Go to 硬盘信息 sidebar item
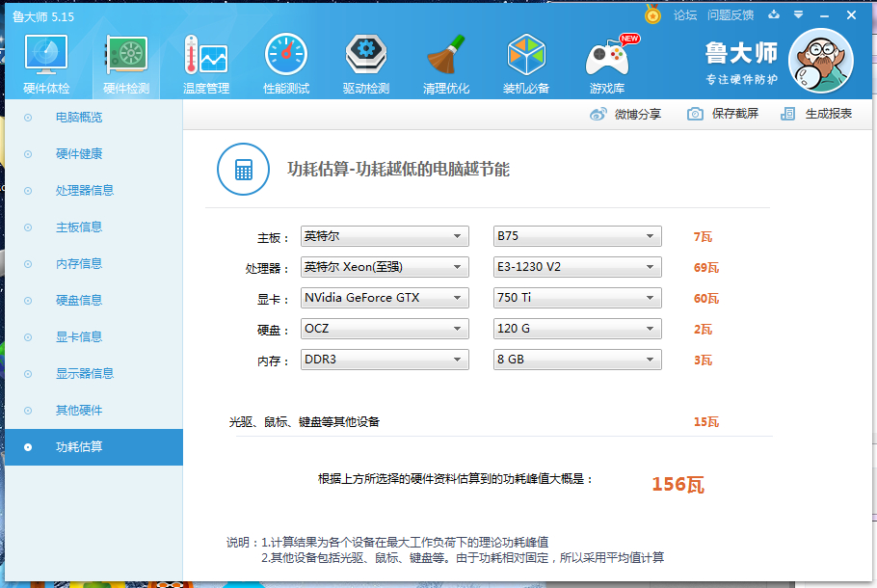 tap(94, 301)
